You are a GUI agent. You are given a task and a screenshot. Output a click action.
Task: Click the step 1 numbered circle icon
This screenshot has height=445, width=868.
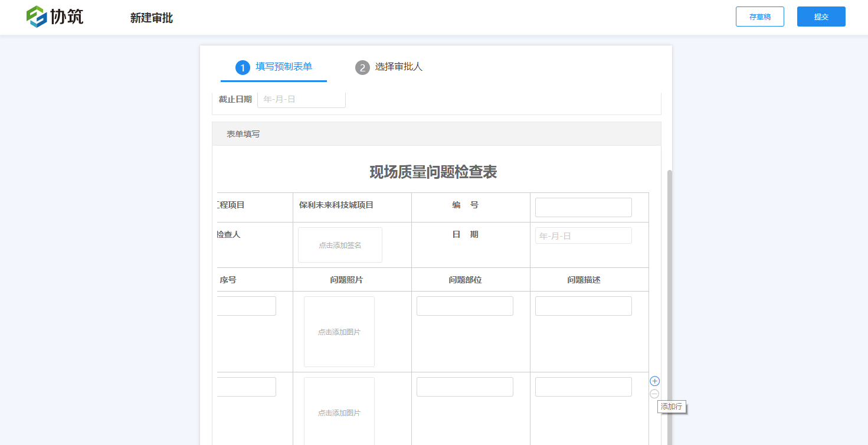pos(241,67)
